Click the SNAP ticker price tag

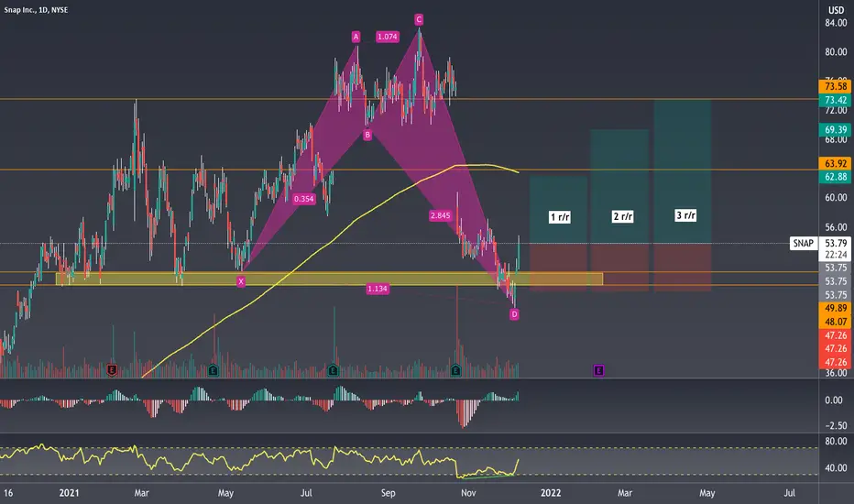[804, 243]
